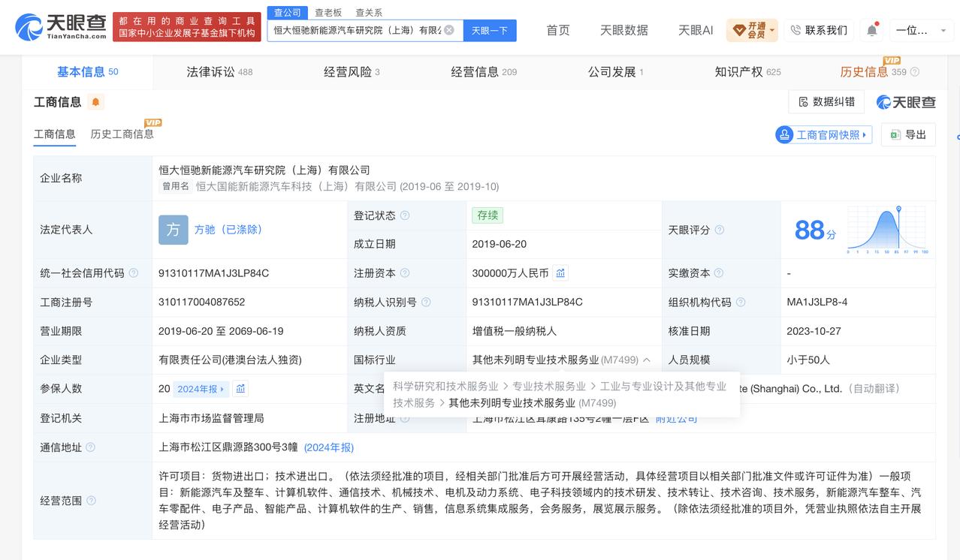Switch to the 查老板 search tab

click(328, 12)
